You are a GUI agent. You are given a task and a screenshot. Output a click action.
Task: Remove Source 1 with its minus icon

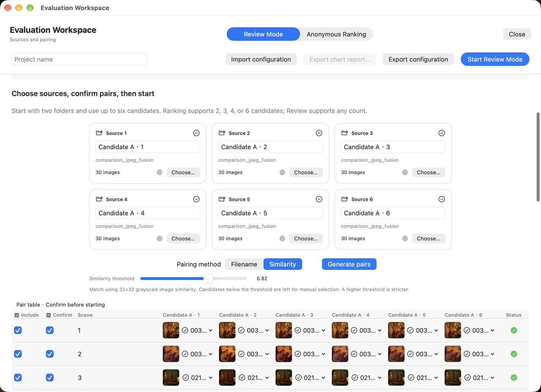point(196,133)
